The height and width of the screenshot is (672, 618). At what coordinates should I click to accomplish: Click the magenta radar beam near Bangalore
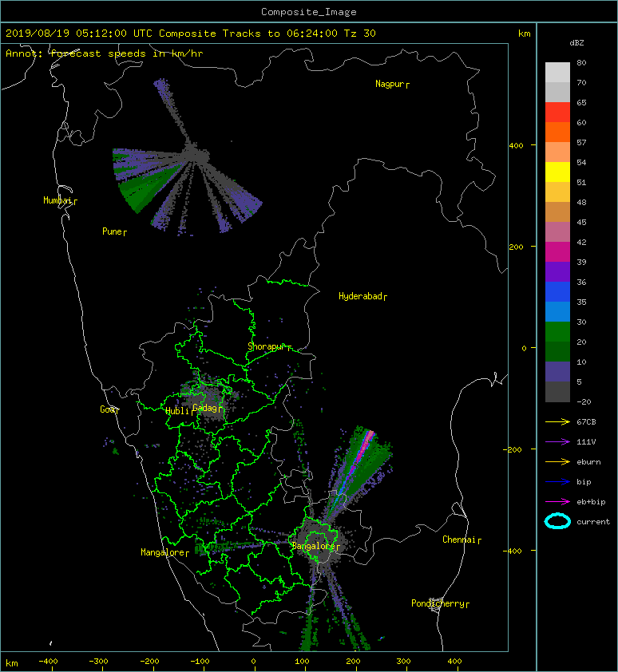tap(359, 455)
